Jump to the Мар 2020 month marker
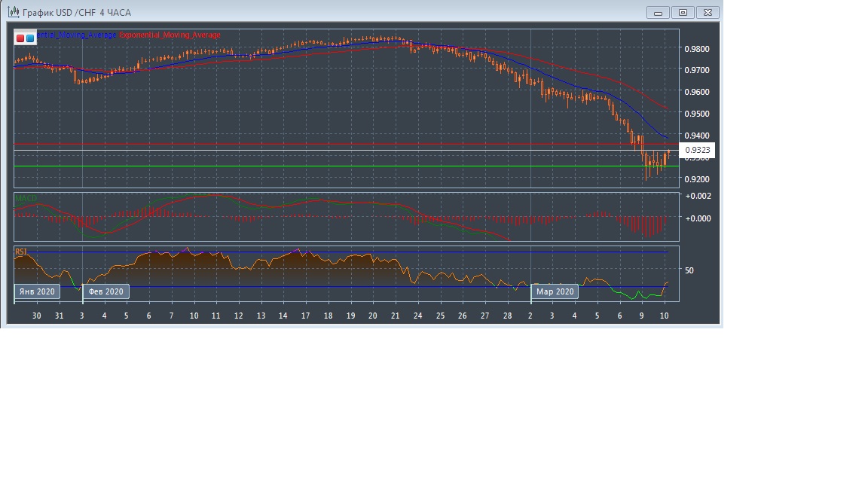868x488 pixels. click(555, 291)
